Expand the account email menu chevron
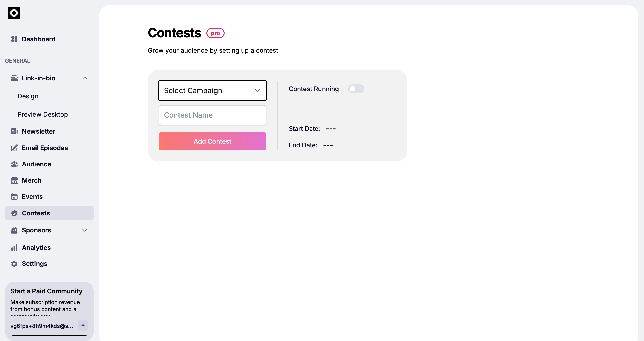Screen dimensions: 644x341 click(83, 325)
